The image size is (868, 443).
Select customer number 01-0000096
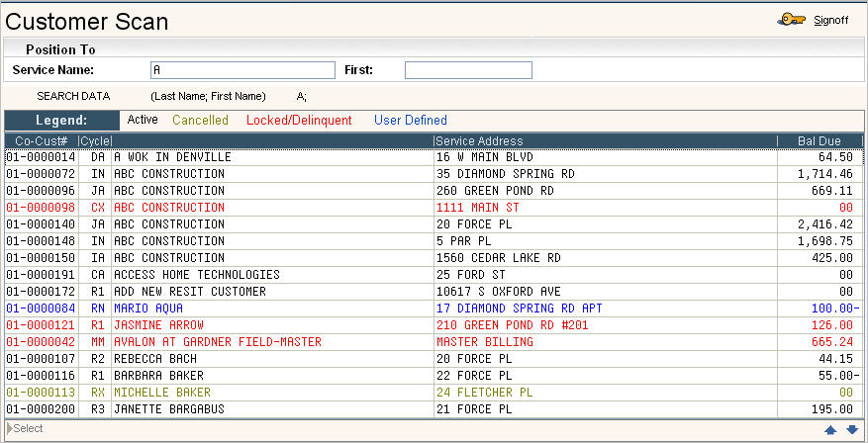pyautogui.click(x=41, y=191)
